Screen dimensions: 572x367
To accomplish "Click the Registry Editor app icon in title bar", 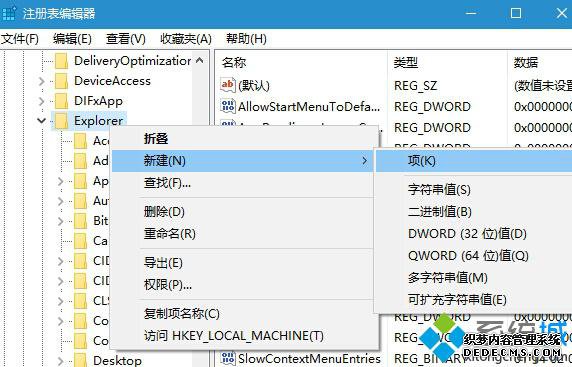I will click(8, 13).
